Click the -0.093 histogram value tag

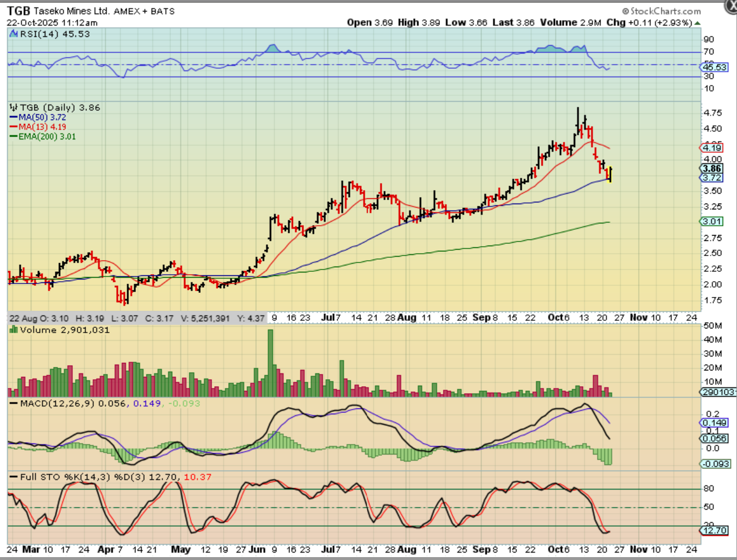click(x=715, y=464)
